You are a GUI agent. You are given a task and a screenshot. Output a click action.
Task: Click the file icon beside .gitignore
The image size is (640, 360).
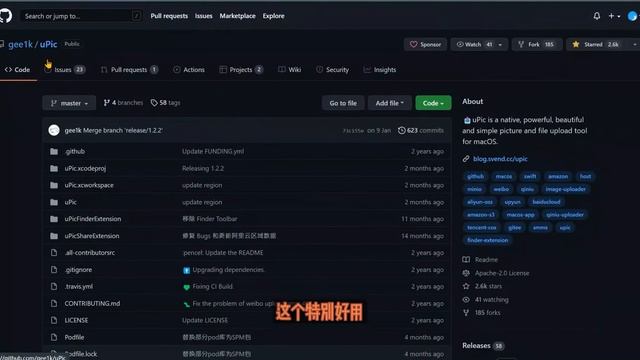coord(54,270)
